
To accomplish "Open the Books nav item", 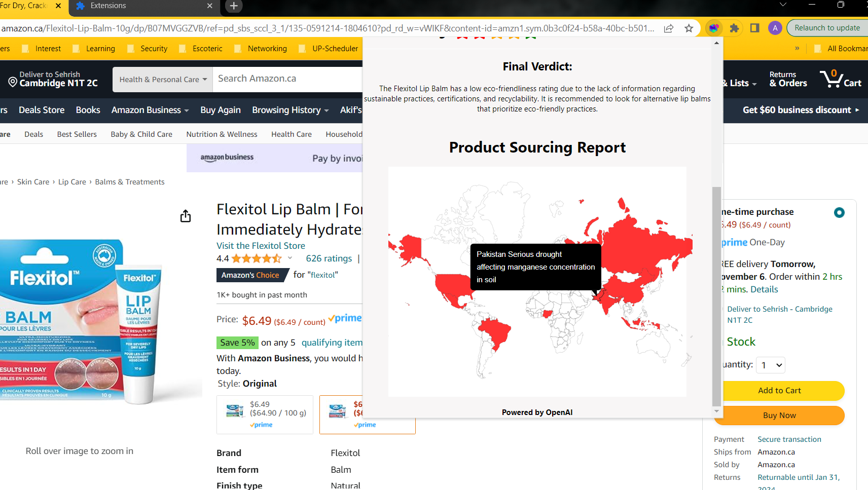I will pos(88,110).
